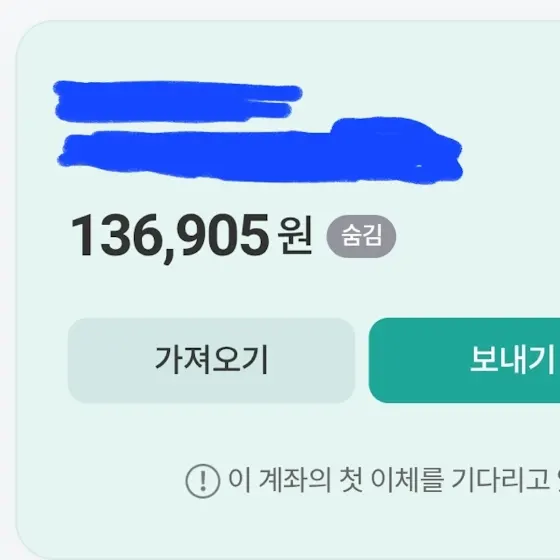Image resolution: width=560 pixels, height=560 pixels.
Task: Click empty card area right of 숨김
Action: pos(475,236)
